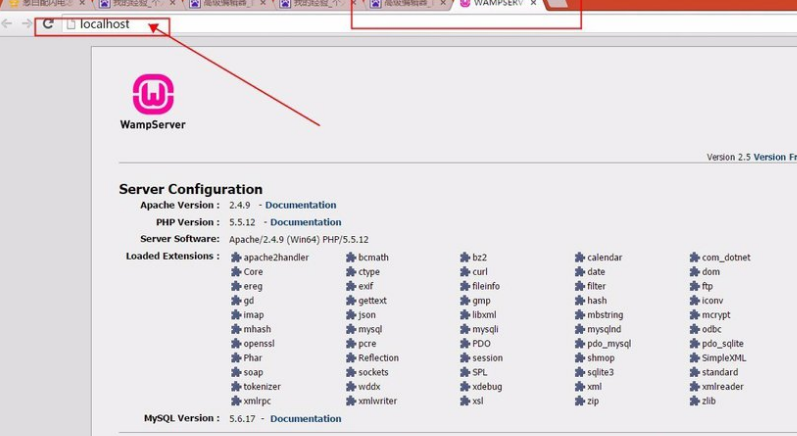Image resolution: width=797 pixels, height=436 pixels.
Task: Click the puzzle icon beside date
Action: tap(580, 271)
